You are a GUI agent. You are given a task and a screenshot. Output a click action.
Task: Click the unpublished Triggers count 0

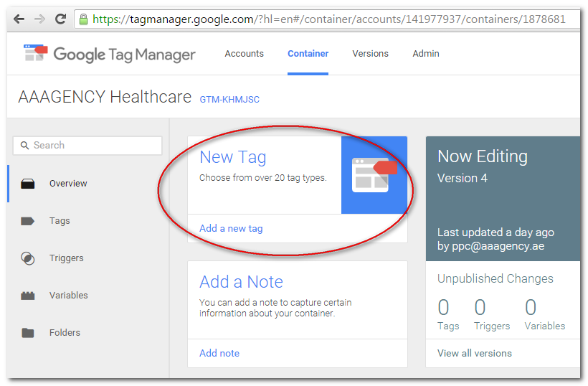click(480, 308)
